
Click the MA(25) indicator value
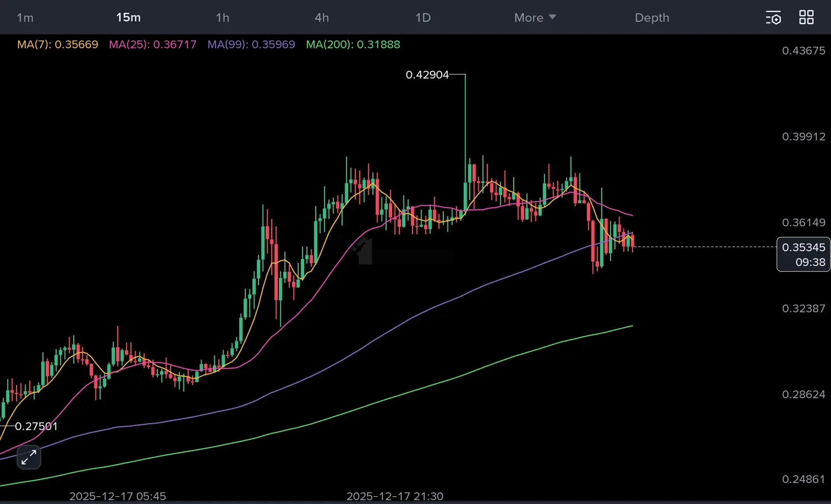coord(174,44)
